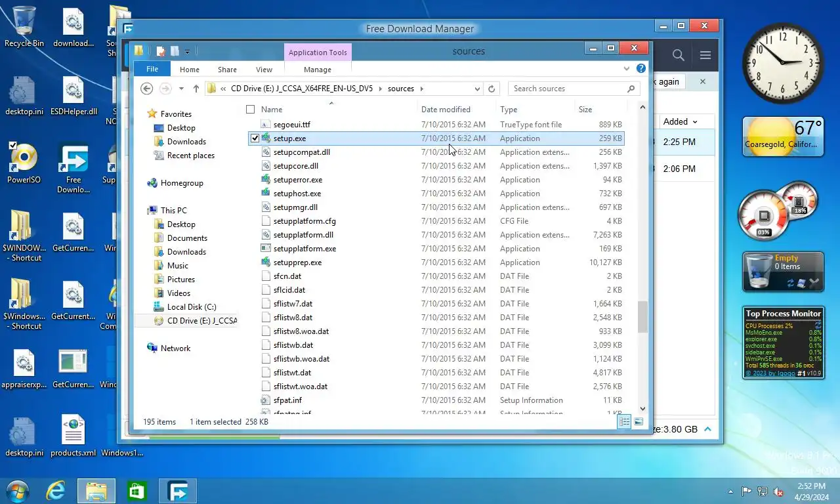
Task: Click the search icon in Free Download Manager
Action: pyautogui.click(x=679, y=55)
